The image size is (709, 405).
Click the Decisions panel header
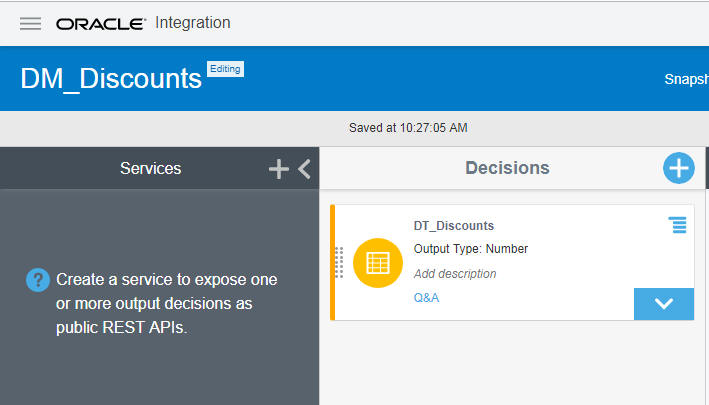click(x=507, y=168)
